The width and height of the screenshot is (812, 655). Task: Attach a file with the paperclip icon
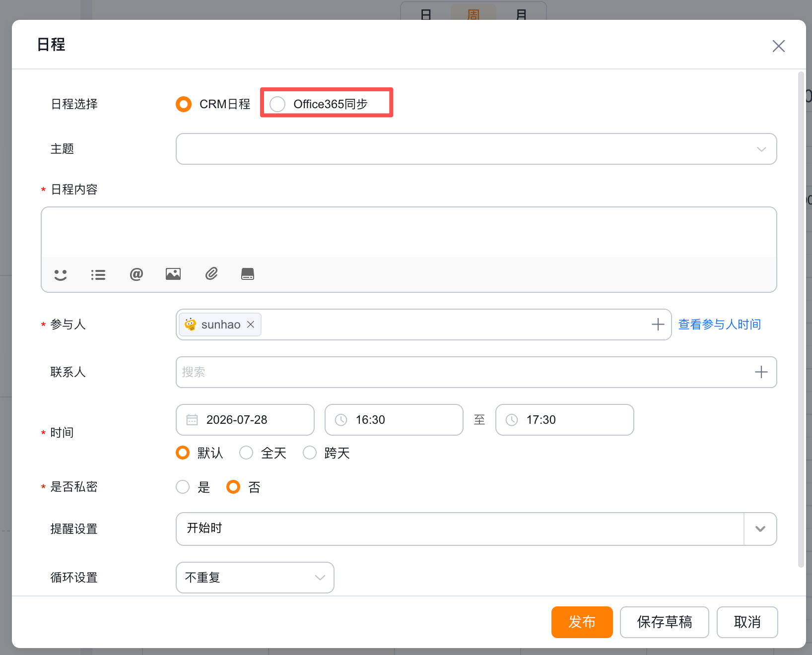211,273
